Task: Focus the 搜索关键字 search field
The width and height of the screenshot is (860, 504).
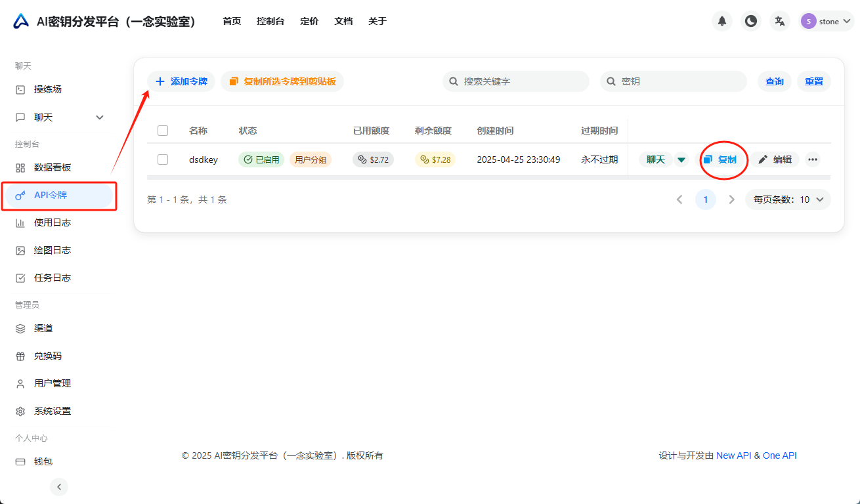Action: 516,81
